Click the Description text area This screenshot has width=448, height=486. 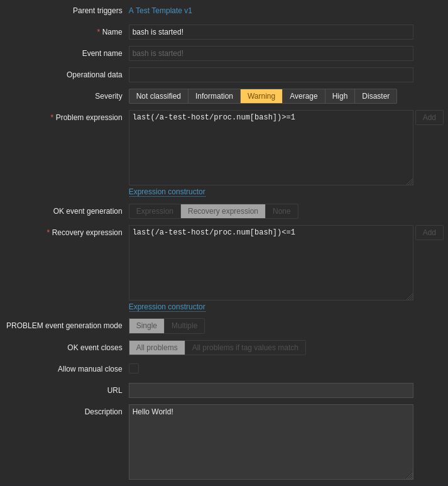[271, 442]
